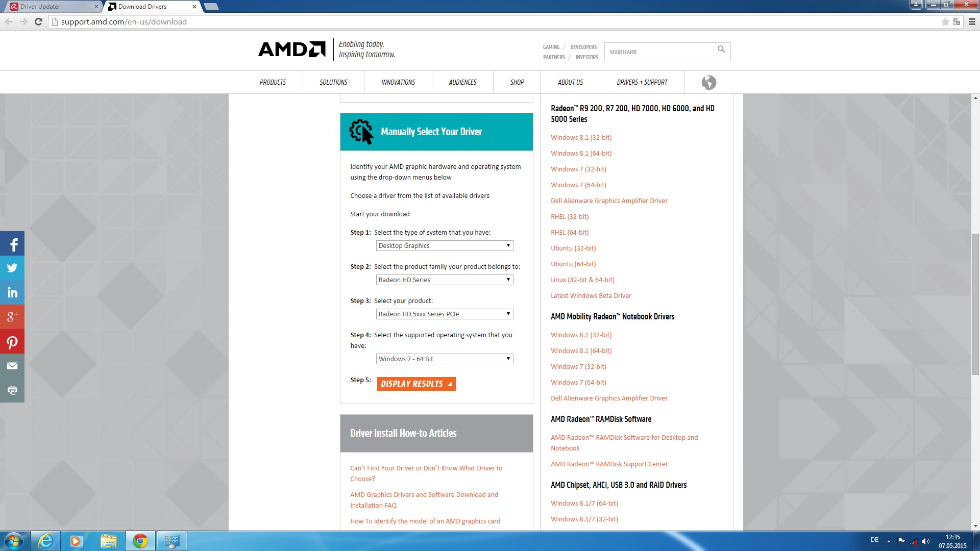Open Radeon HD 5xxx Series PCIe dropdown
This screenshot has height=551, width=980.
tap(444, 314)
